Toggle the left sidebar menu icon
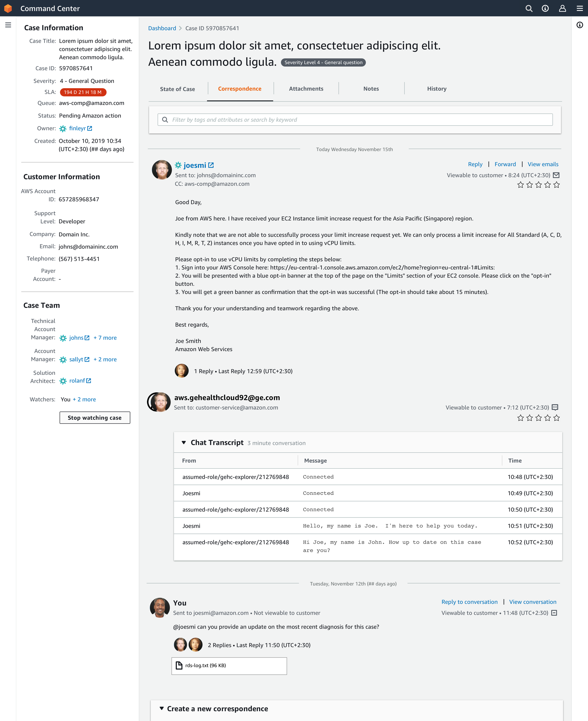Image resolution: width=588 pixels, height=721 pixels. click(x=8, y=25)
